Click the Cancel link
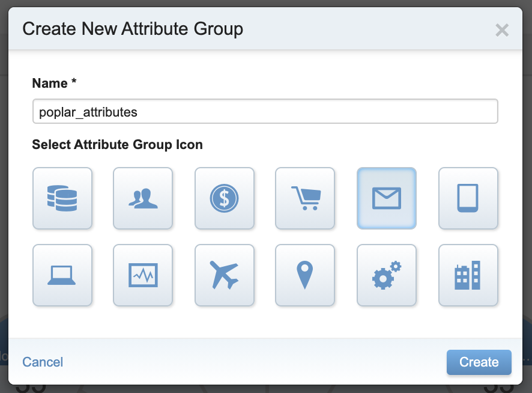Screen dimensions: 532x393 [x=43, y=362]
